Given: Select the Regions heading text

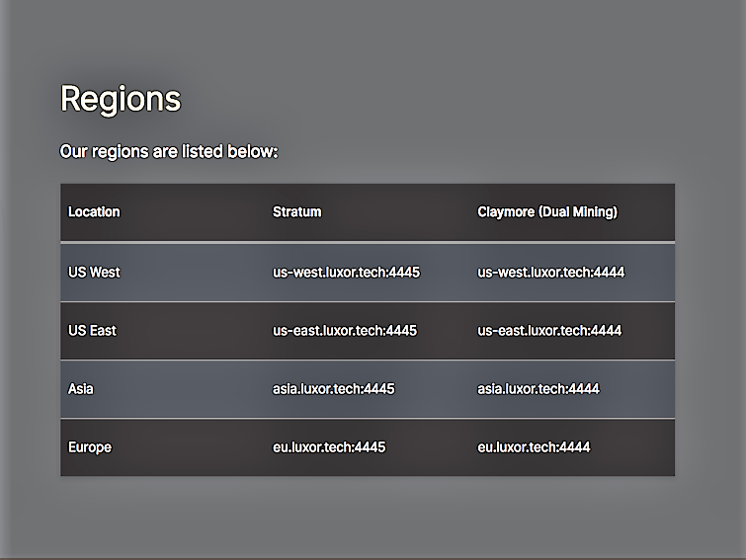Looking at the screenshot, I should click(121, 99).
